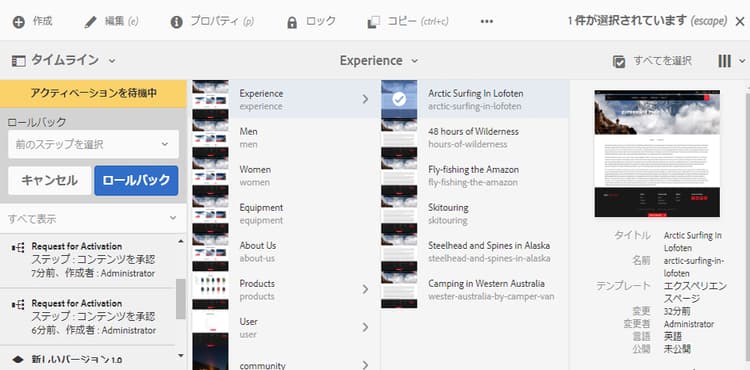This screenshot has height=370, width=750.
Task: Open the Women page row
Action: pos(285,175)
